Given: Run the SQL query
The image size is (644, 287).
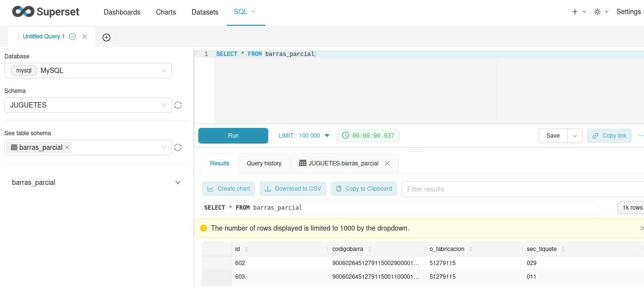Looking at the screenshot, I should click(233, 136).
